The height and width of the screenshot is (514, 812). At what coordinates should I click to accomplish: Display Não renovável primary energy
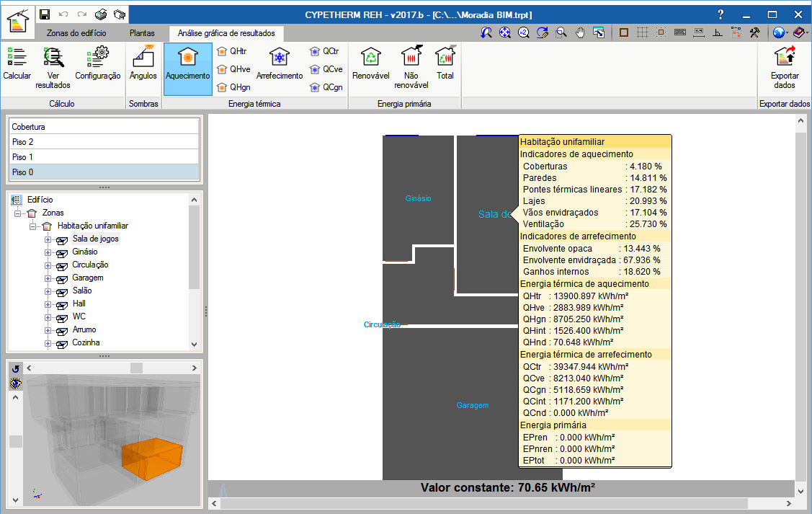point(411,67)
